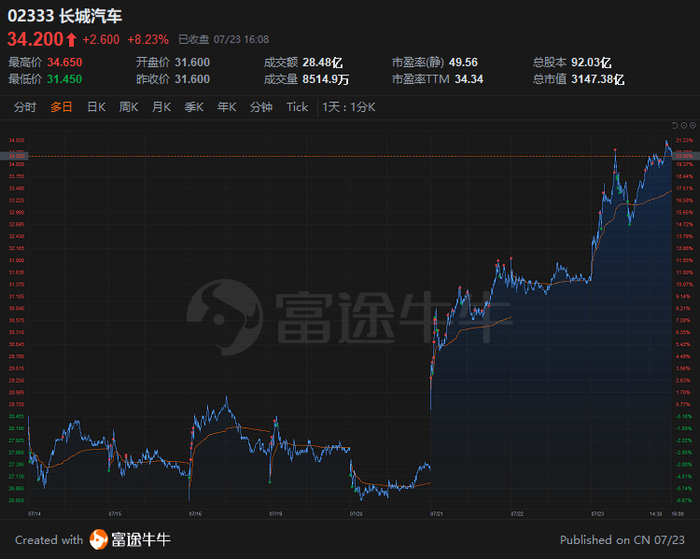Click the Futu bull logo in footer
Viewport: 700px width, 559px height.
98,539
